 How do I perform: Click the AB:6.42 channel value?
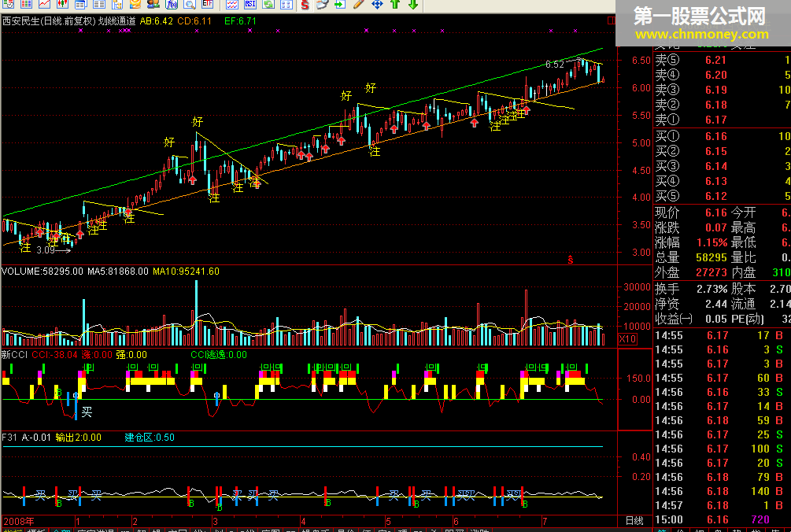tap(157, 21)
